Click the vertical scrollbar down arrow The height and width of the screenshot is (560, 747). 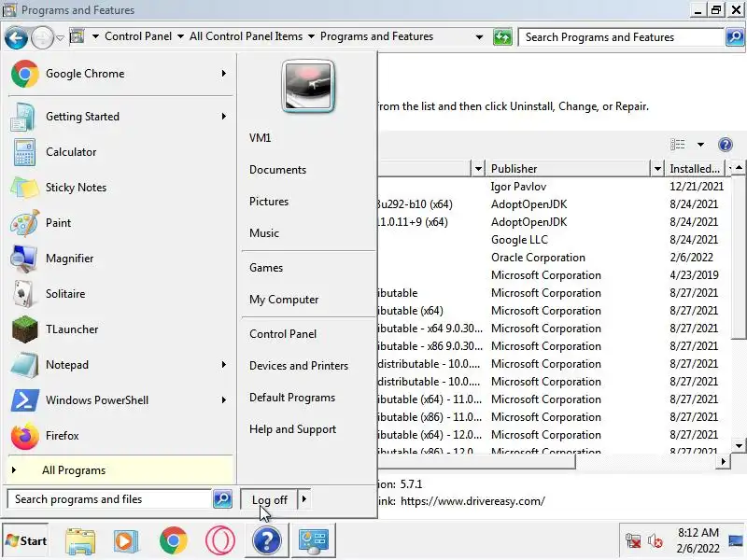click(x=739, y=446)
